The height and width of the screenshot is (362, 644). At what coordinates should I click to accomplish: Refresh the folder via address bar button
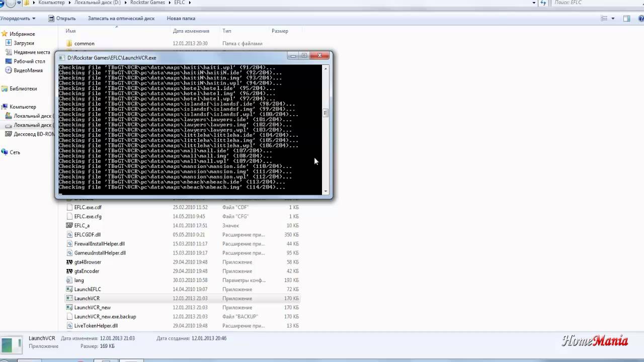pos(543,3)
